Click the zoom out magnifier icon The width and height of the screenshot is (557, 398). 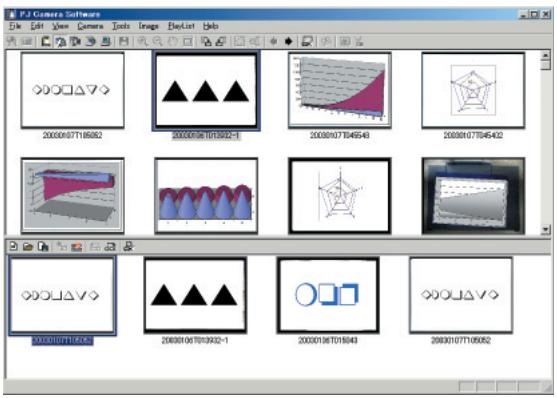pos(157,42)
